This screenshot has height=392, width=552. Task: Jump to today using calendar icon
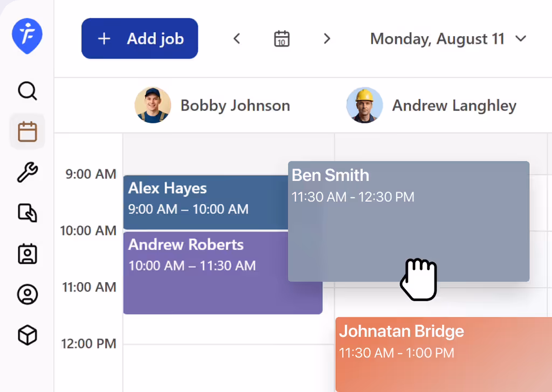[x=281, y=39]
